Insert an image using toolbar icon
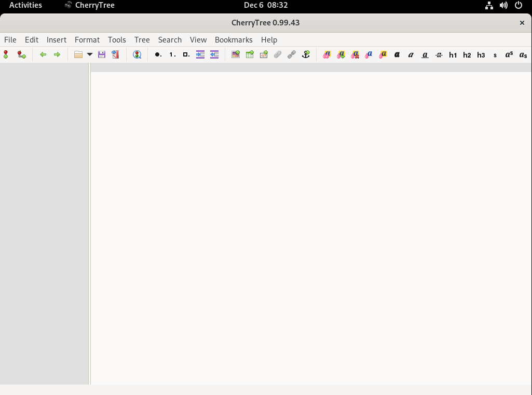This screenshot has width=532, height=395. [236, 54]
